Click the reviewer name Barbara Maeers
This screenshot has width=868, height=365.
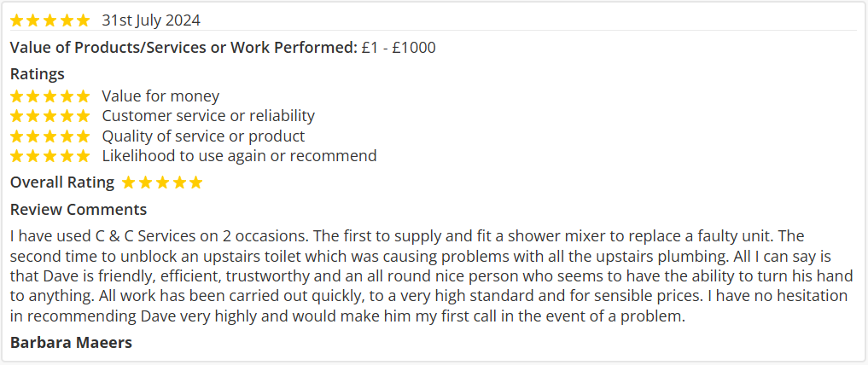71,343
